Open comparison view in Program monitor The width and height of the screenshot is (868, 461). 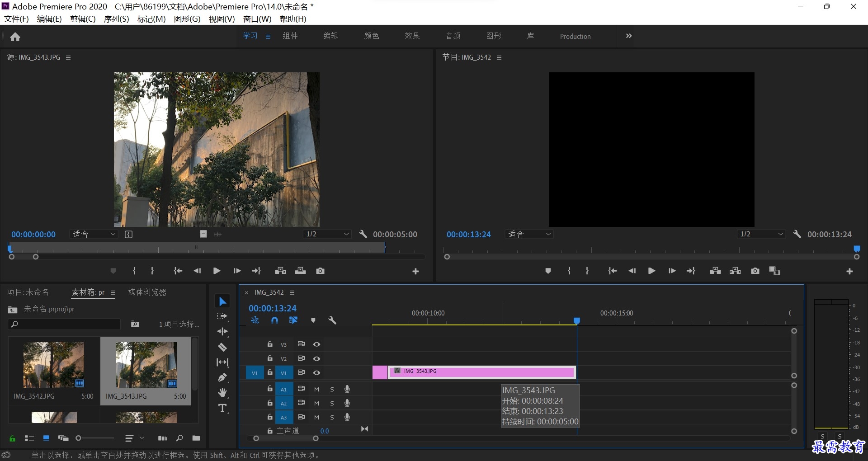click(775, 271)
